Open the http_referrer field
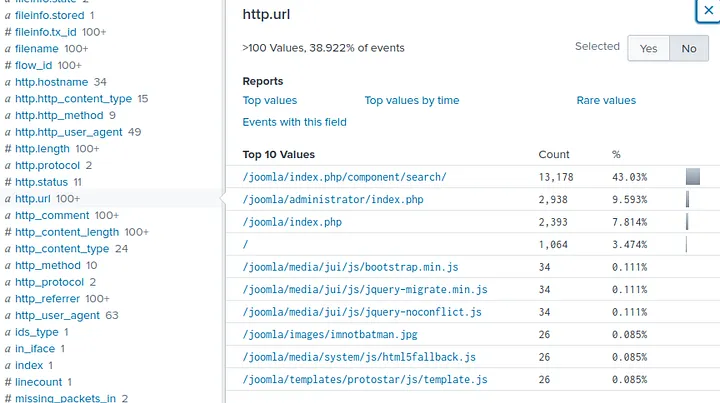The width and height of the screenshot is (720, 403). pyautogui.click(x=49, y=298)
